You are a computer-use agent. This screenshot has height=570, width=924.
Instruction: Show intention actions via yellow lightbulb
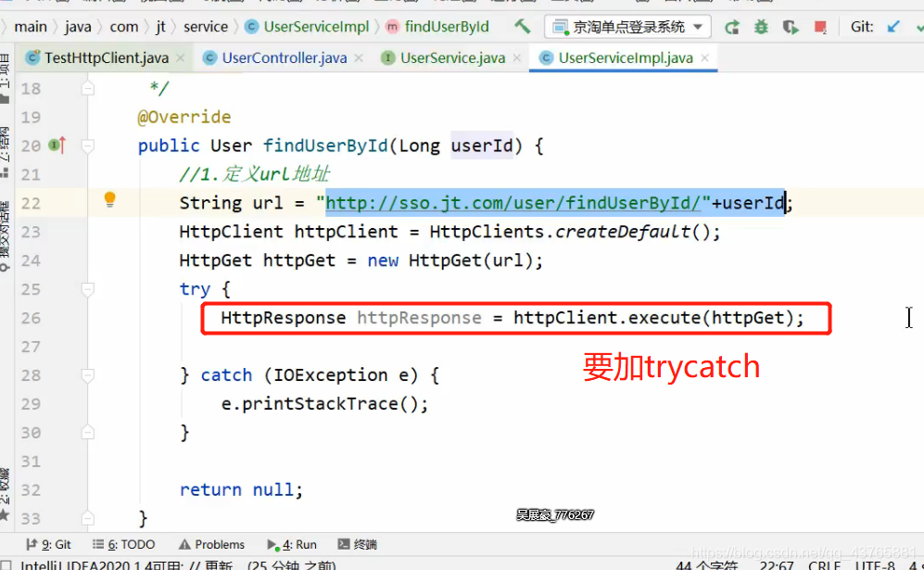pos(109,199)
